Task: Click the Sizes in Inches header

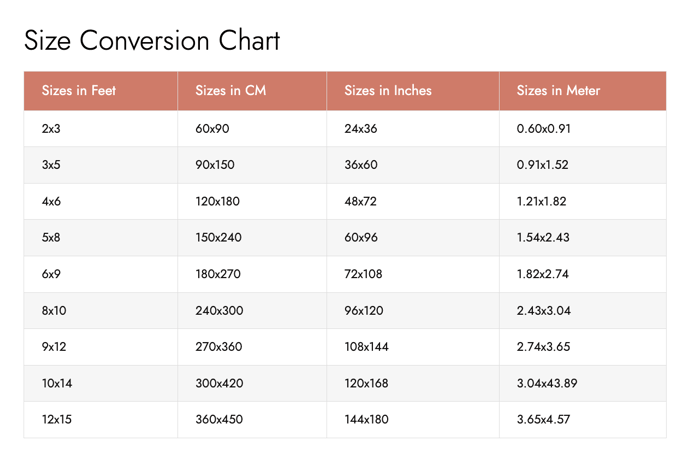Action: tap(388, 91)
